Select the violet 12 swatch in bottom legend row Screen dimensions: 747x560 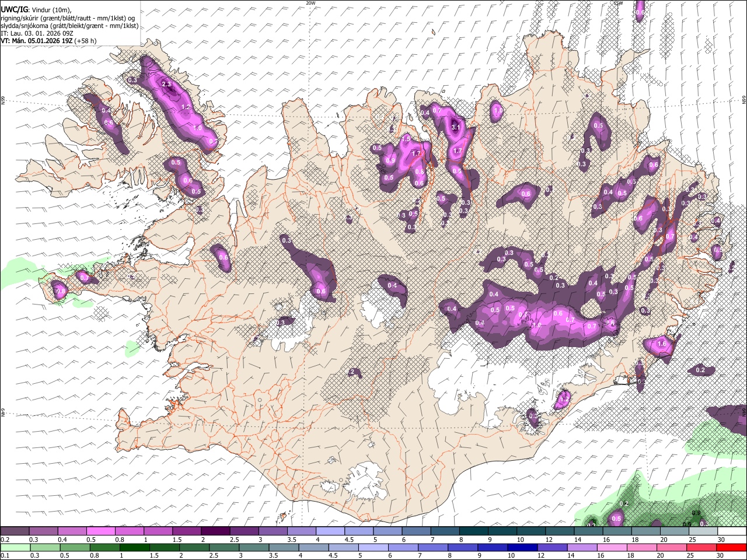pyautogui.click(x=551, y=548)
